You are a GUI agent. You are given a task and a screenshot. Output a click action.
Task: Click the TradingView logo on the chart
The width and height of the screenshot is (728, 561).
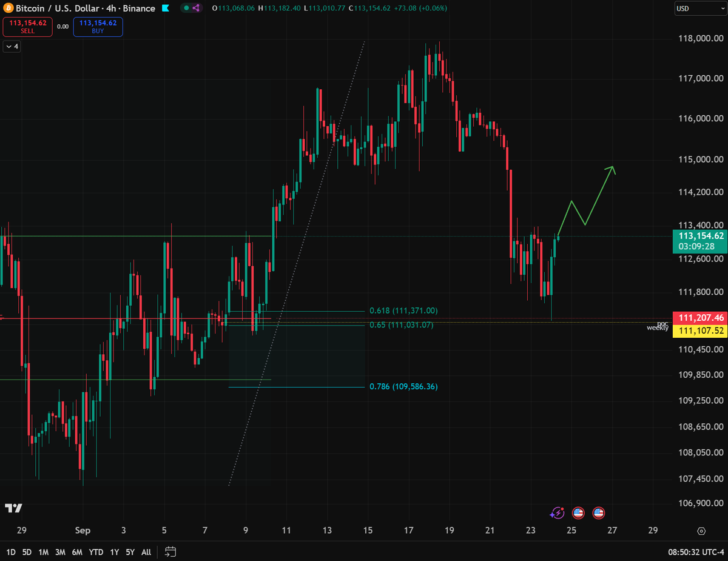[14, 508]
